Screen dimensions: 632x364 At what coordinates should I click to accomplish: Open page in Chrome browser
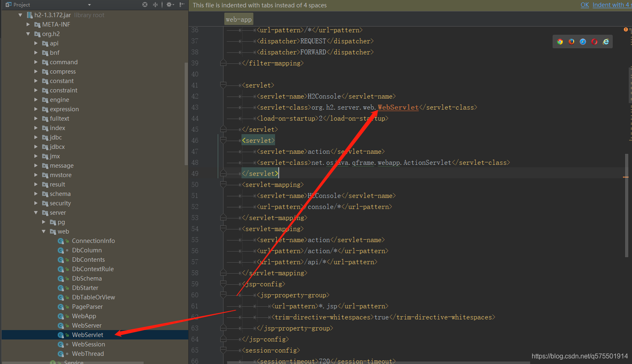click(560, 42)
